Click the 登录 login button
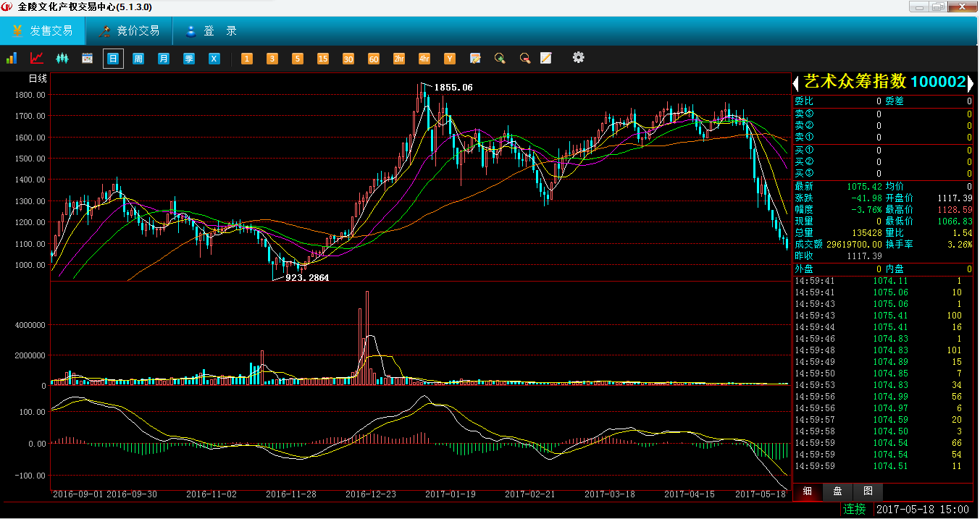 (x=212, y=31)
